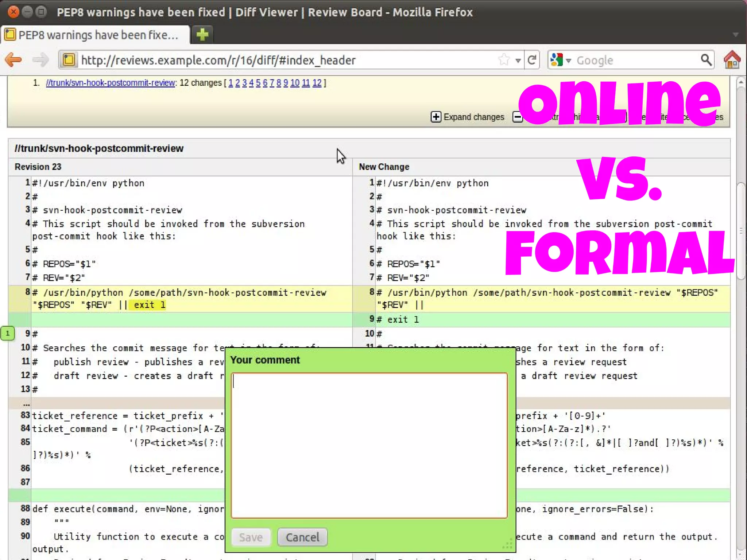Click left line 3 '# svn-hook-postcommit-review'
Viewport: 747px width, 560px height.
pyautogui.click(x=107, y=210)
